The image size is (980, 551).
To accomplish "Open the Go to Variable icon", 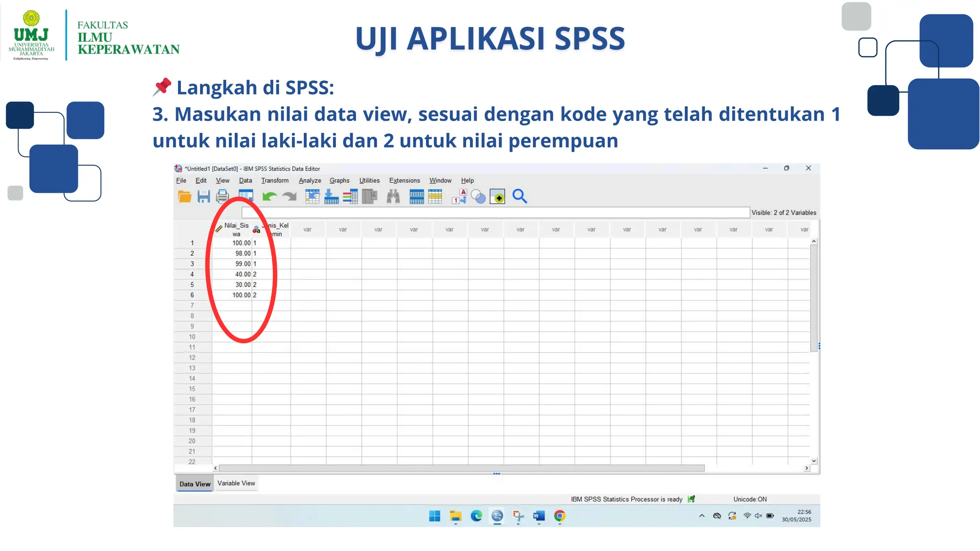I will point(331,197).
